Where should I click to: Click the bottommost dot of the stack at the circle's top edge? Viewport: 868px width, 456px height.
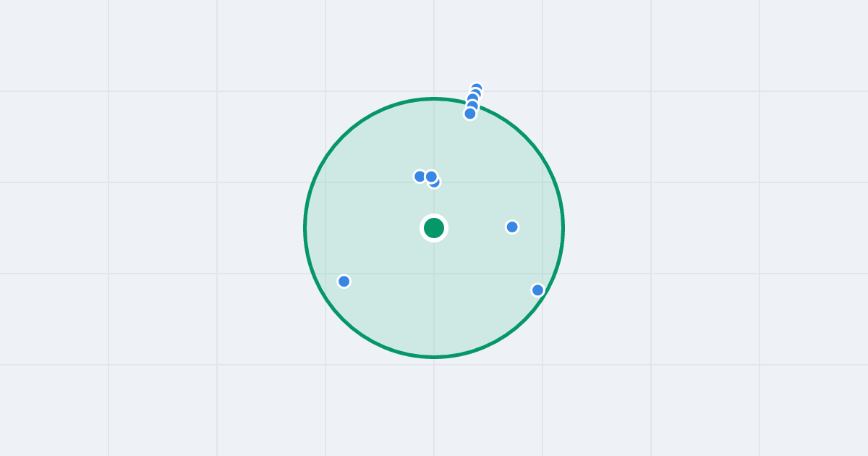tap(470, 114)
